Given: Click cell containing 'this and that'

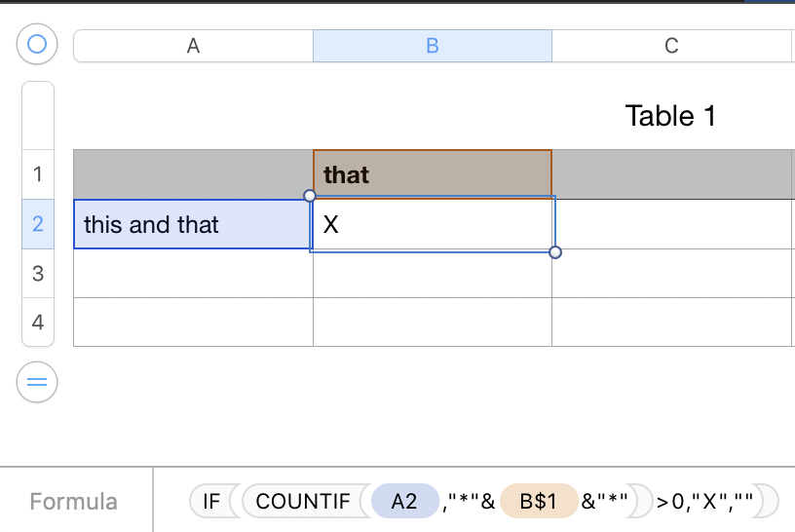Looking at the screenshot, I should coord(193,225).
